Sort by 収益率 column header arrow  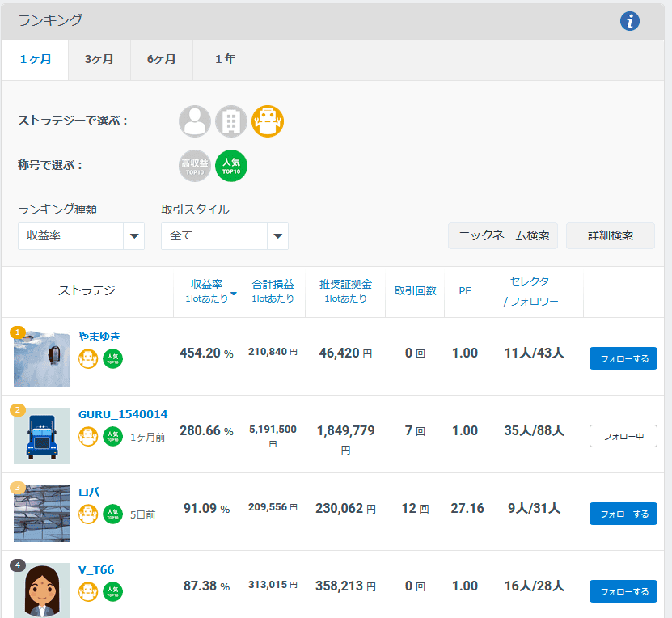(234, 293)
